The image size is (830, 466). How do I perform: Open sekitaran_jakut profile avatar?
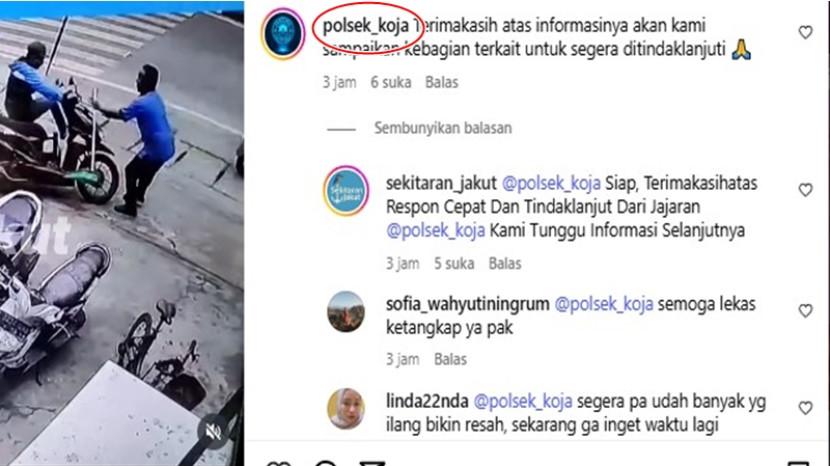tap(346, 191)
